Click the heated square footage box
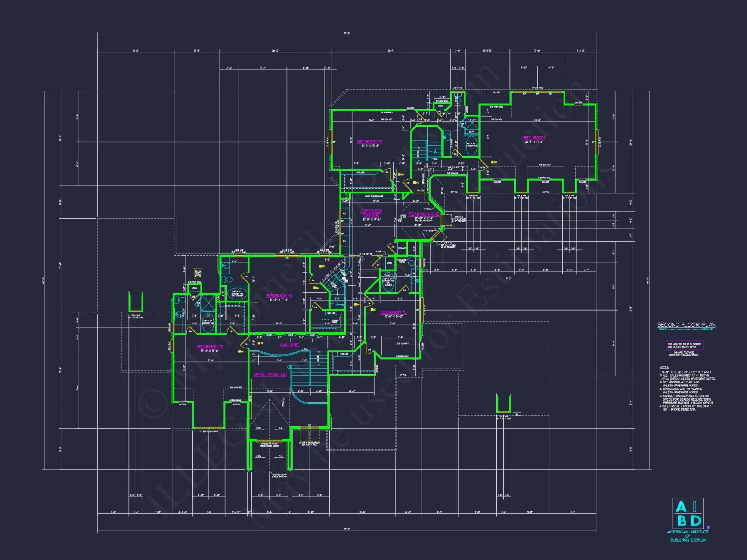The height and width of the screenshot is (560, 747). [x=684, y=345]
